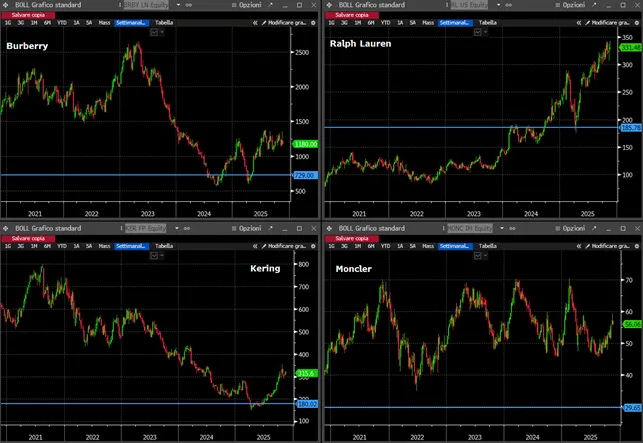Viewport: 643px width, 443px height.
Task: Collapse toolbar with double chevron in Kering window
Action: point(255,246)
